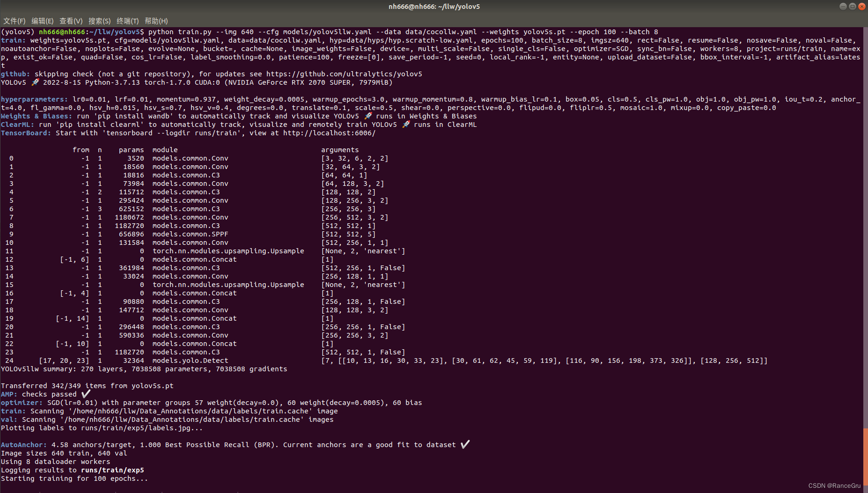Click the 'github:' label
Screen dimensions: 868x493
(x=15, y=74)
